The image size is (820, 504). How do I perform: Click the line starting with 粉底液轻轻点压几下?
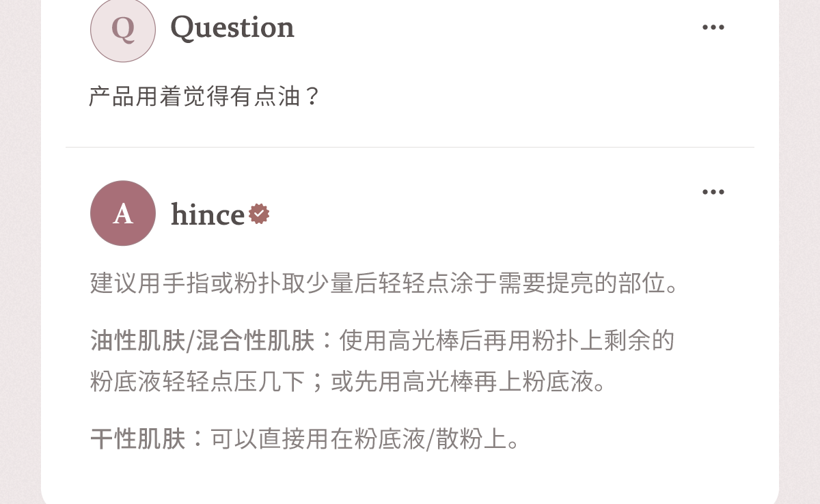point(349,381)
